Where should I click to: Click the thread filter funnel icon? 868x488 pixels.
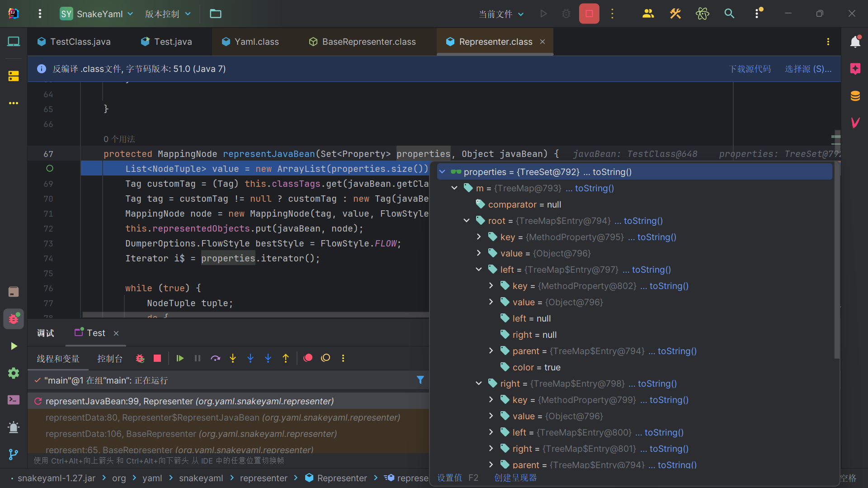(420, 380)
